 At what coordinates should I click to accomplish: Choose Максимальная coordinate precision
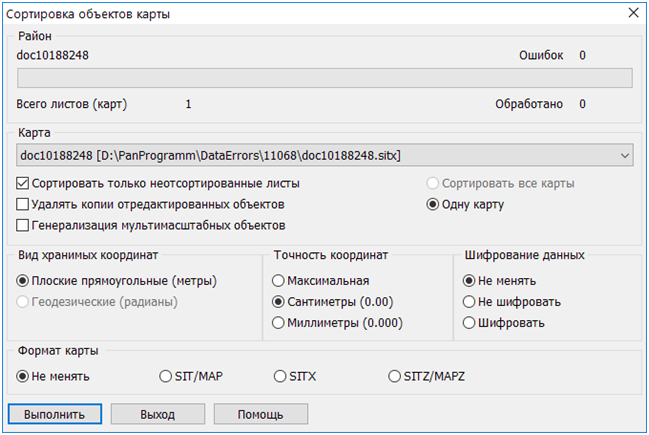(x=279, y=280)
